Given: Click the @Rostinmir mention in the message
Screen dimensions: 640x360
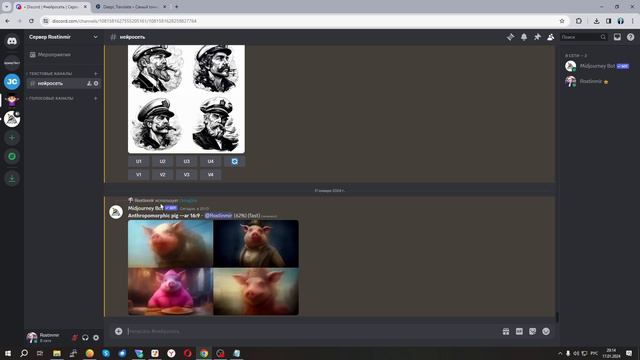Looking at the screenshot, I should click(218, 216).
